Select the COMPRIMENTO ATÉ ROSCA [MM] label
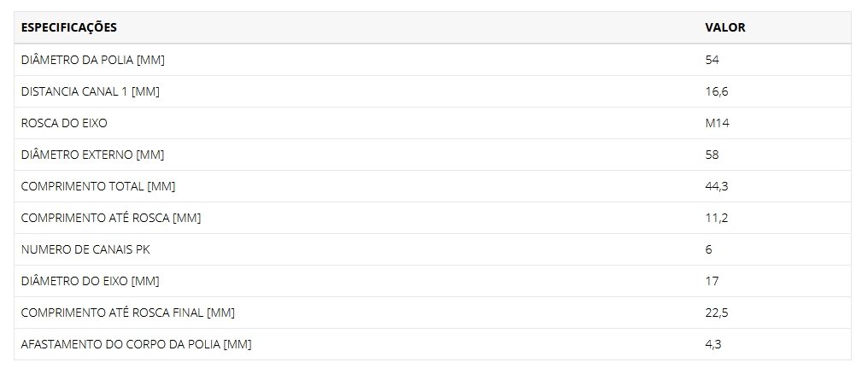The width and height of the screenshot is (868, 380). pyautogui.click(x=111, y=218)
